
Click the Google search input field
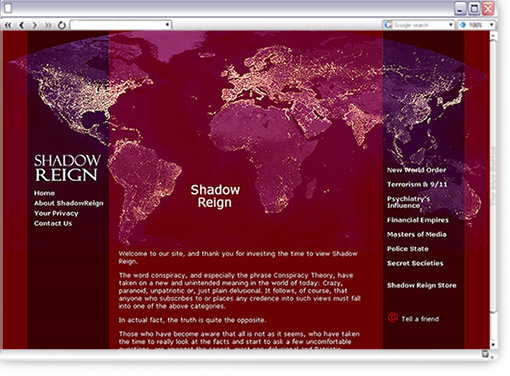[420, 25]
